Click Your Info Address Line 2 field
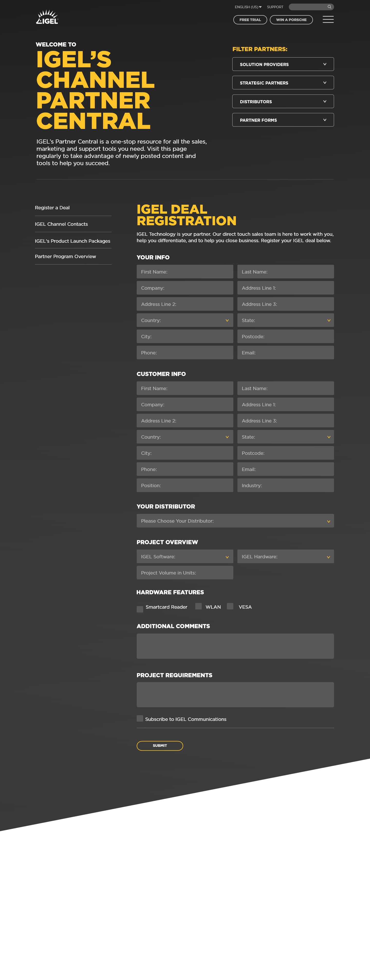The image size is (370, 980). 185,304
